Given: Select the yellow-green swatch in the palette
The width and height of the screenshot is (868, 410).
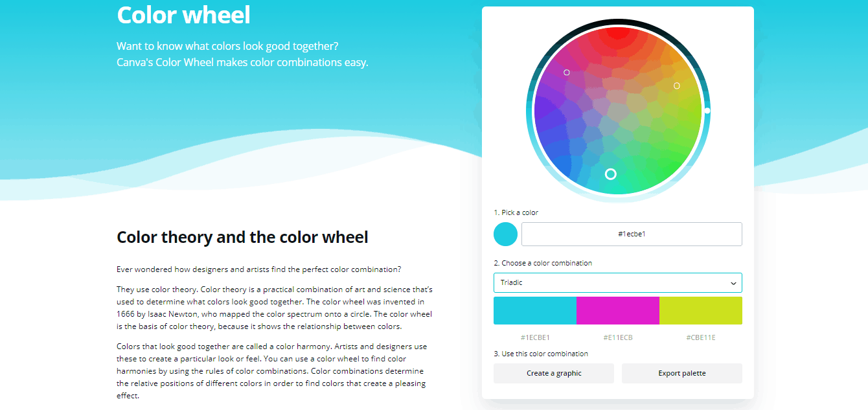Looking at the screenshot, I should 700,310.
